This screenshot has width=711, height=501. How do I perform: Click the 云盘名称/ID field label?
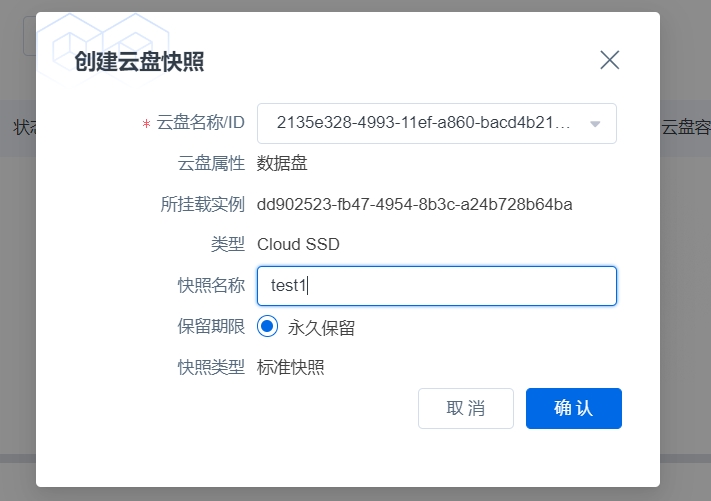200,124
